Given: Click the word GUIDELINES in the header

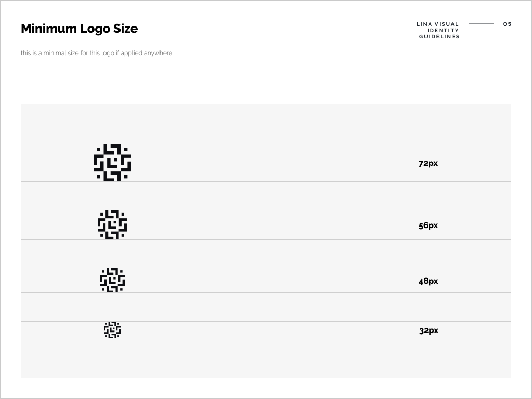Looking at the screenshot, I should click(x=440, y=37).
